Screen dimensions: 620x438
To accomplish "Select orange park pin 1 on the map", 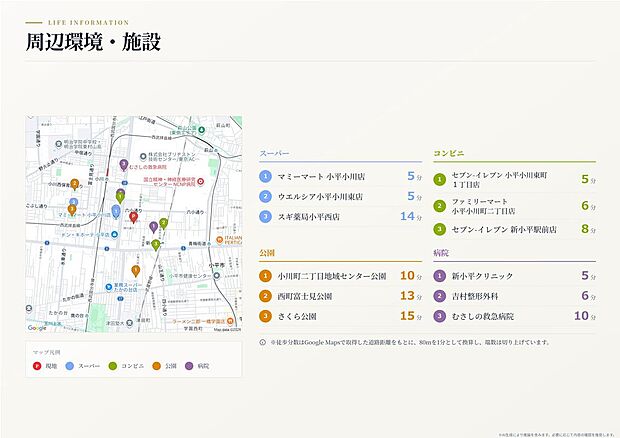I will (136, 271).
